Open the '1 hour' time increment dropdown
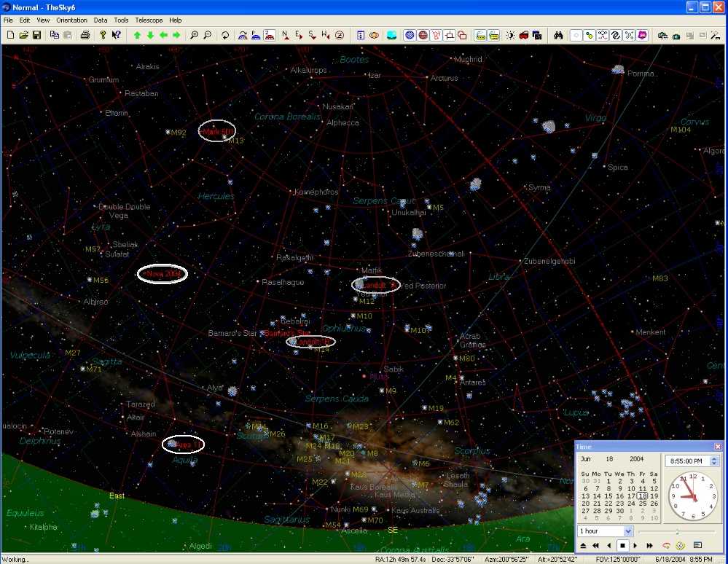728x564 pixels. 628,531
